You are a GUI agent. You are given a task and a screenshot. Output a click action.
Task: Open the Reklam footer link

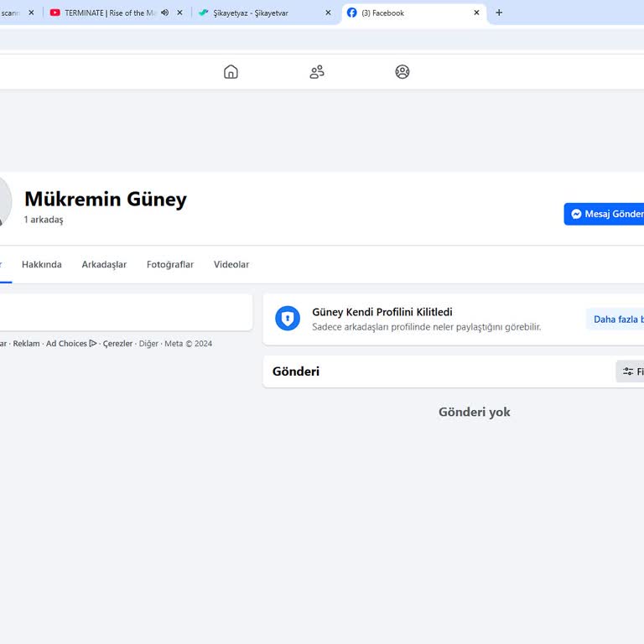[26, 343]
